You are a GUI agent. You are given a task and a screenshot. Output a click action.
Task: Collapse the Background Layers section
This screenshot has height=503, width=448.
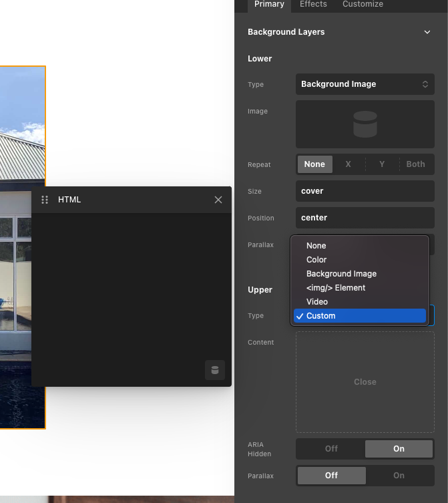(427, 32)
